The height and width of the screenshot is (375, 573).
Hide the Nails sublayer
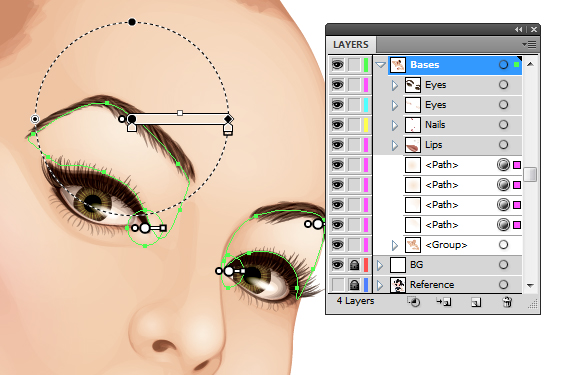coord(337,125)
